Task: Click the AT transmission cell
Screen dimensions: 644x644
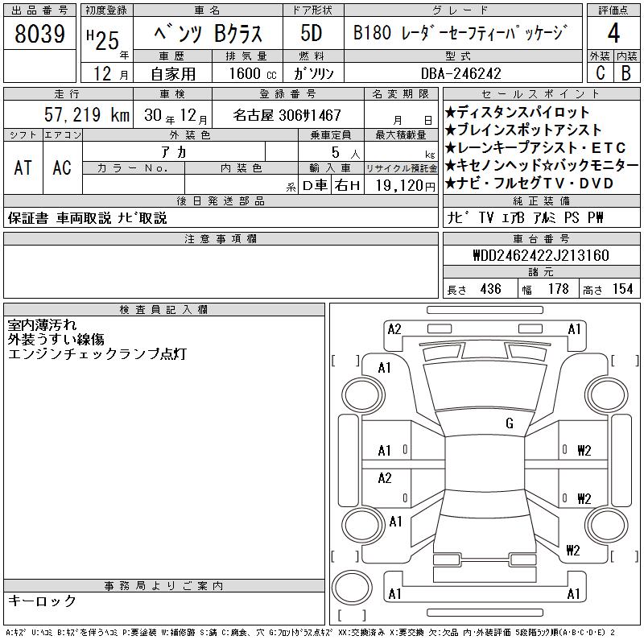Action: pyautogui.click(x=23, y=167)
